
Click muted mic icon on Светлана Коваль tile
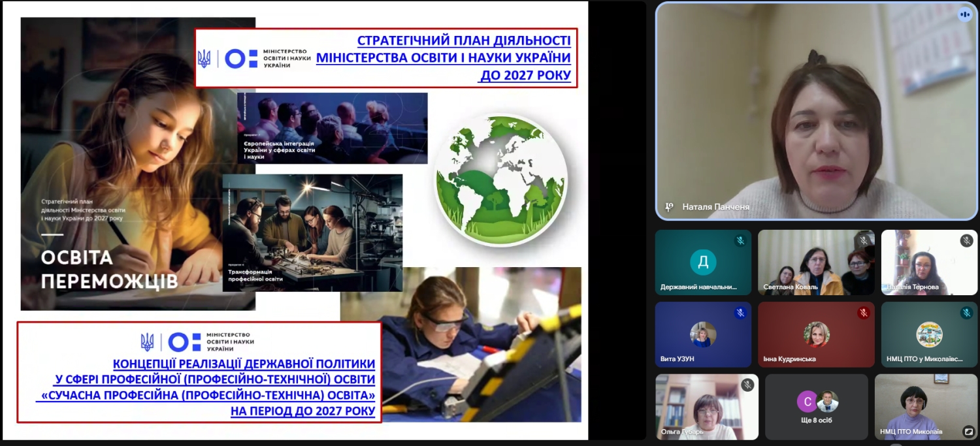tap(864, 240)
